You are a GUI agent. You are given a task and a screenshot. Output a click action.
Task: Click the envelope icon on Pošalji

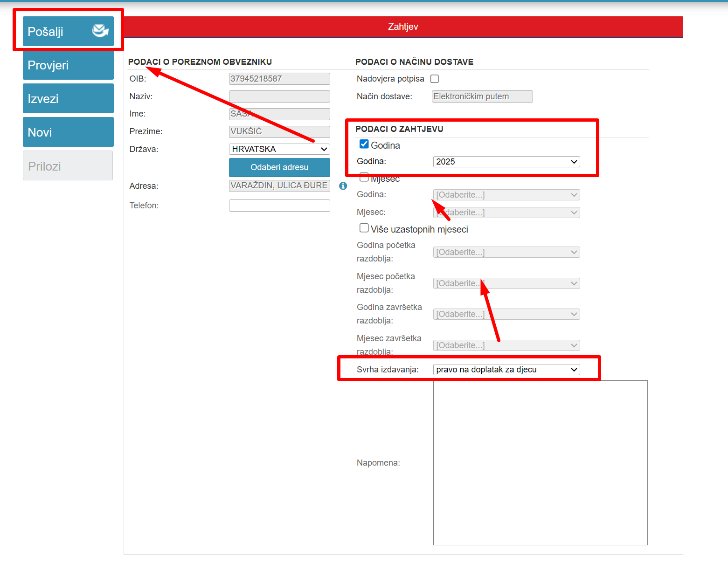point(100,31)
